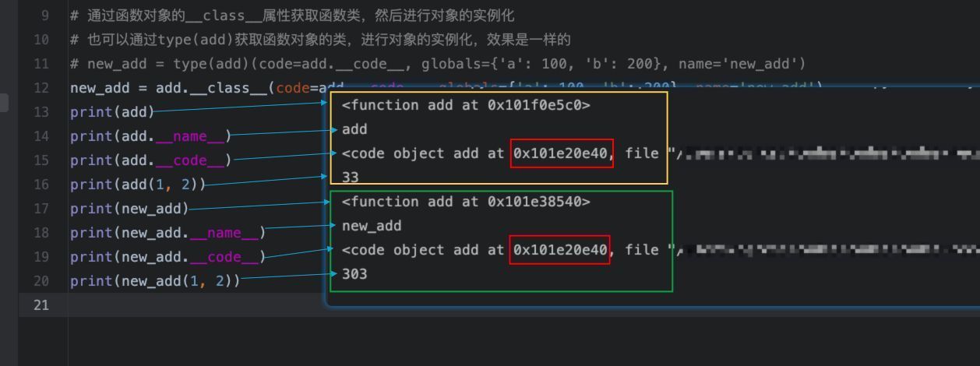Click the output value 303
Image resolution: width=980 pixels, height=366 pixels.
pos(354,274)
